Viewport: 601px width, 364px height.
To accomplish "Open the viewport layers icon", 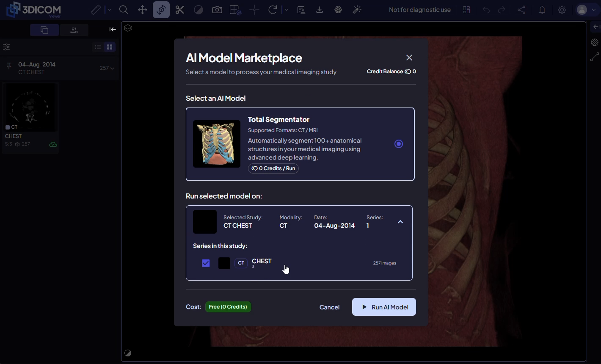I will [128, 28].
